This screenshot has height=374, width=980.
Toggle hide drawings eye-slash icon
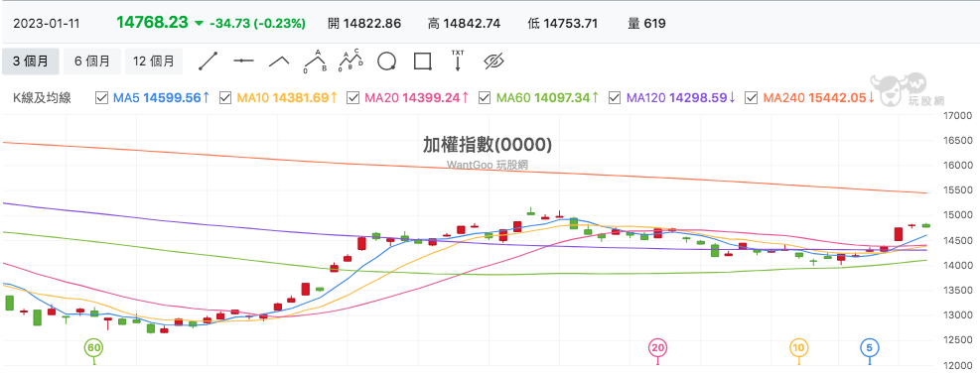(493, 62)
